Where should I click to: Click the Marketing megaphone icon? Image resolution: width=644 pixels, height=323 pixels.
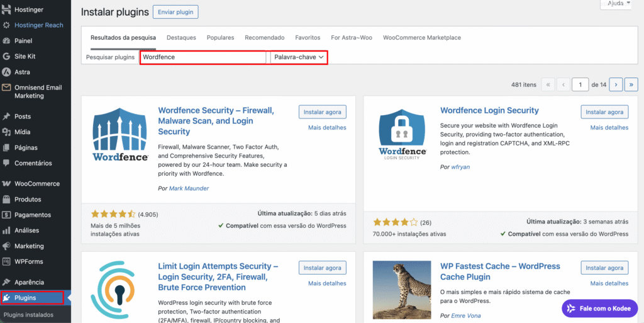tap(6, 246)
